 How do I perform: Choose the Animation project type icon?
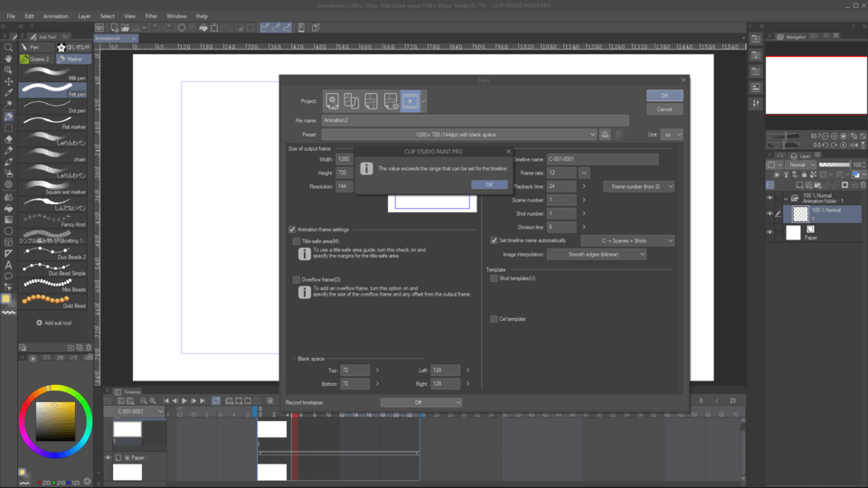410,101
